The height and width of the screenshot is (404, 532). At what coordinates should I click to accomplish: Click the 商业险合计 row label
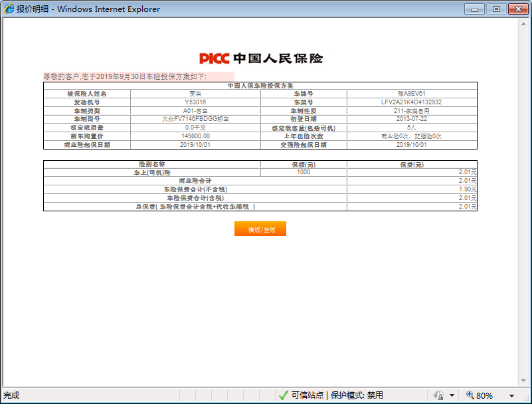(x=195, y=181)
